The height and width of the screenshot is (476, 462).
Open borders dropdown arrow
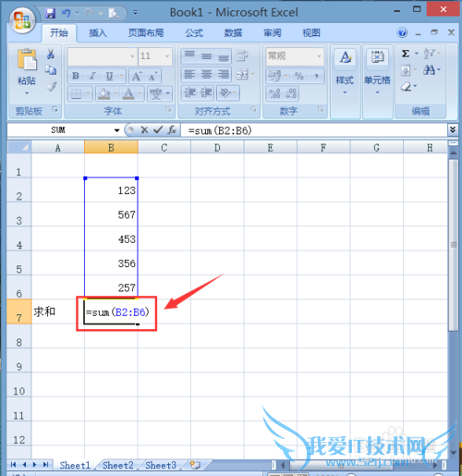coord(89,93)
